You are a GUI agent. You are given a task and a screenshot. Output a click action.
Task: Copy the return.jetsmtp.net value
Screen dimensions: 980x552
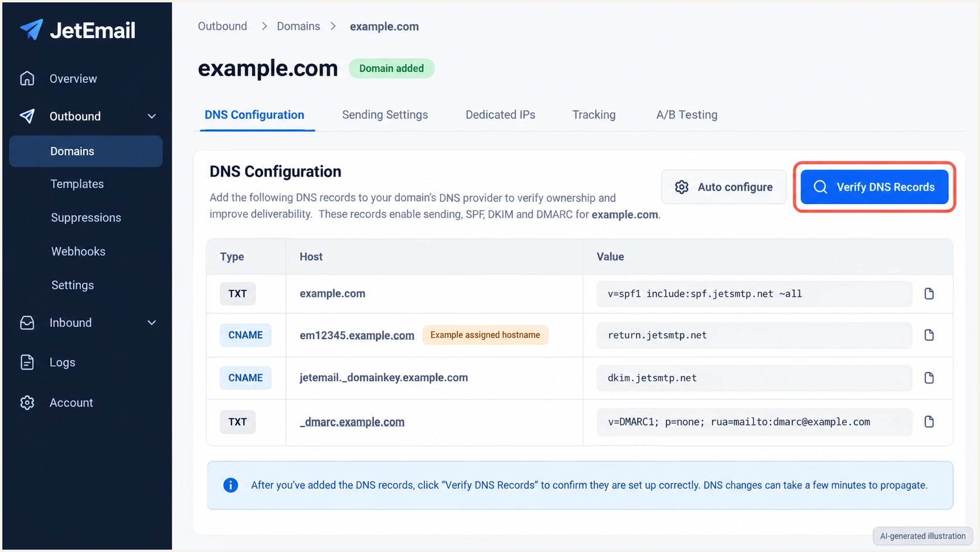(929, 335)
